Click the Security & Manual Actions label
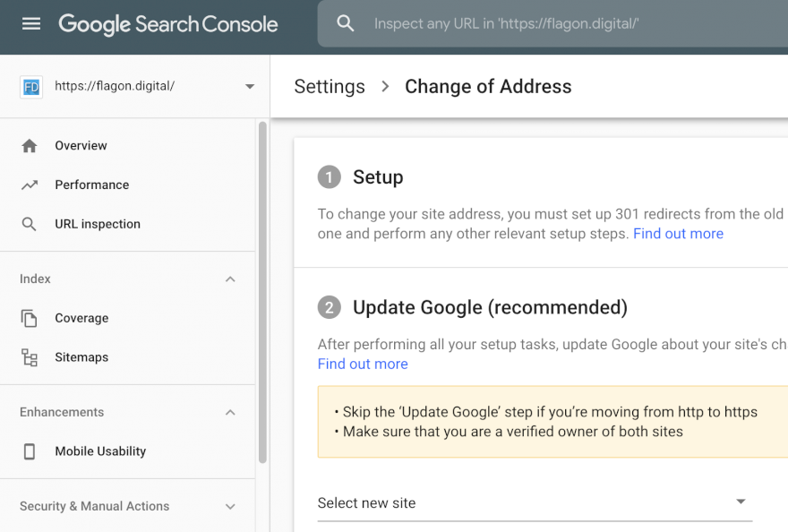Image resolution: width=788 pixels, height=532 pixels. 95,506
